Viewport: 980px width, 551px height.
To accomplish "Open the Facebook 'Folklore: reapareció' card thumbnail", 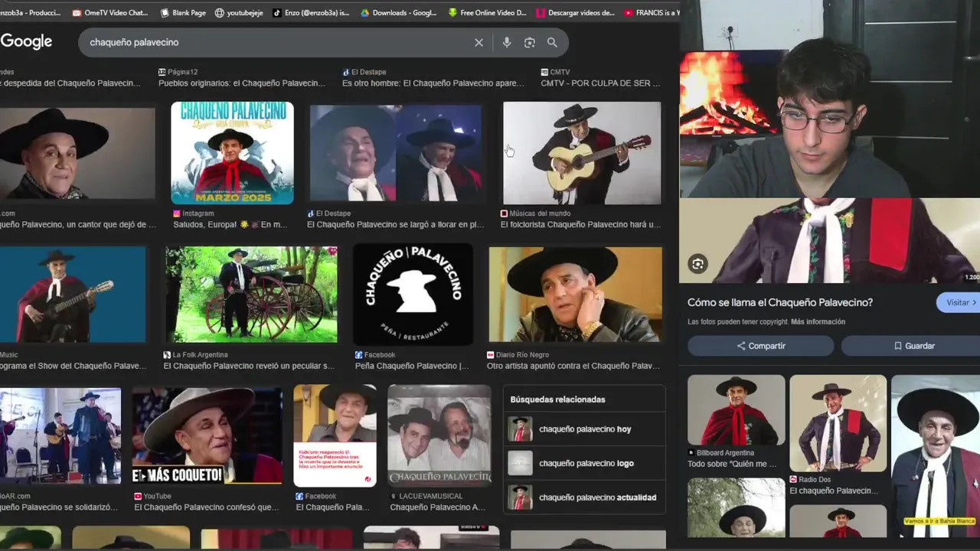I will coord(335,435).
